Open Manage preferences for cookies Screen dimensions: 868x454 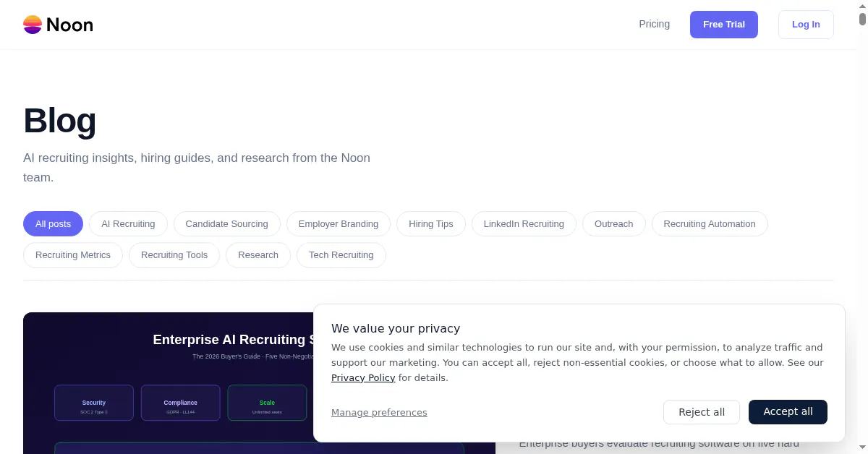[379, 412]
